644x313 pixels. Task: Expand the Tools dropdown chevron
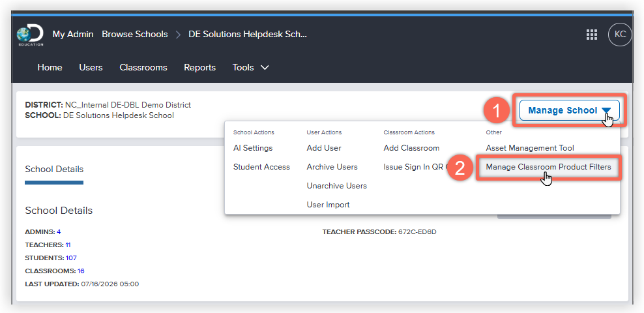click(x=265, y=67)
